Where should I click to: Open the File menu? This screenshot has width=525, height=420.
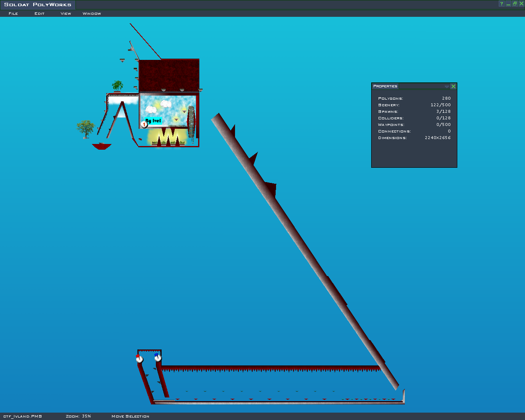13,14
